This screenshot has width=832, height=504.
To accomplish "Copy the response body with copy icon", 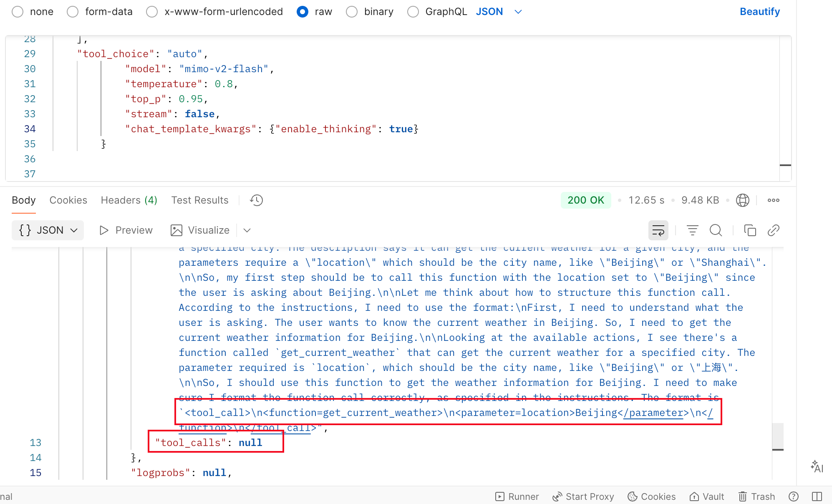I will pyautogui.click(x=750, y=230).
